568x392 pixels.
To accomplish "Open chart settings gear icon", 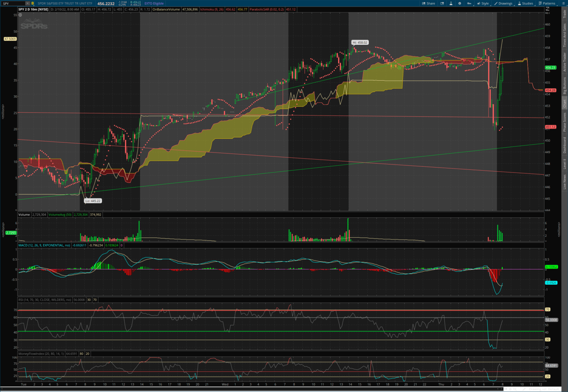I will (460, 3).
